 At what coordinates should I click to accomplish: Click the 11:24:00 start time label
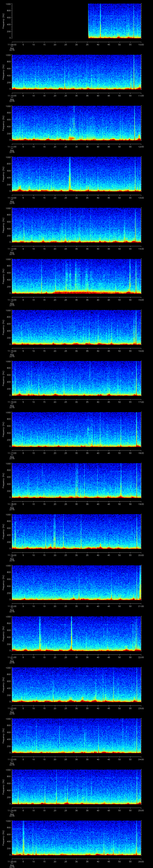pos(12,810)
